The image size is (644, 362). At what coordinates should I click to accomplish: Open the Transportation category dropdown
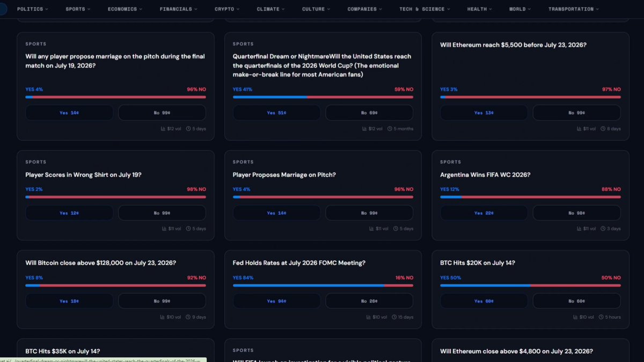(x=573, y=9)
